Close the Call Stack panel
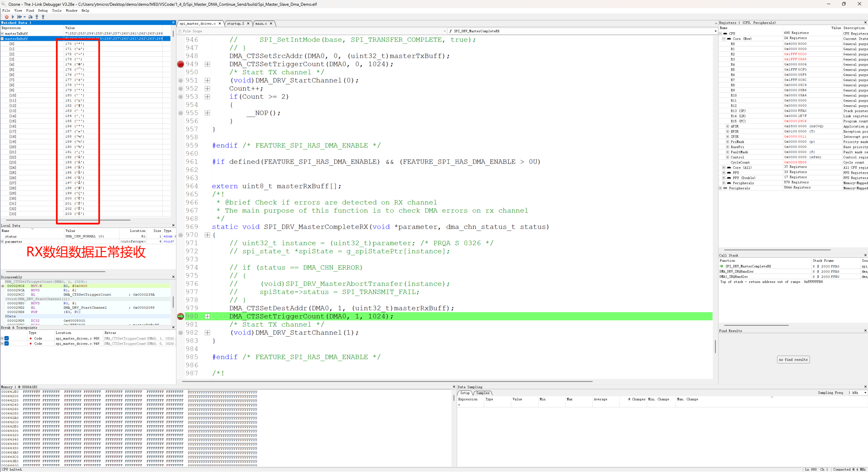Image resolution: width=868 pixels, height=472 pixels. 865,255
